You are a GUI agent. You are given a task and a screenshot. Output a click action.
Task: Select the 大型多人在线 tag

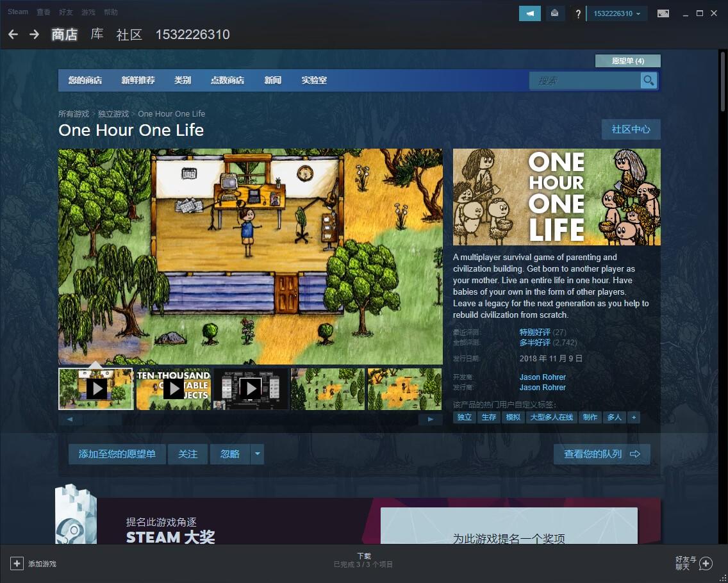552,417
